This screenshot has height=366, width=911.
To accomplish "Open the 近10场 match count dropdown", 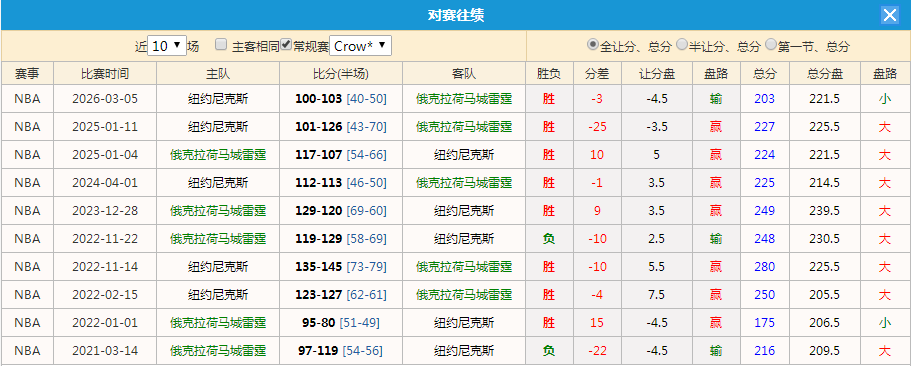I will point(167,46).
